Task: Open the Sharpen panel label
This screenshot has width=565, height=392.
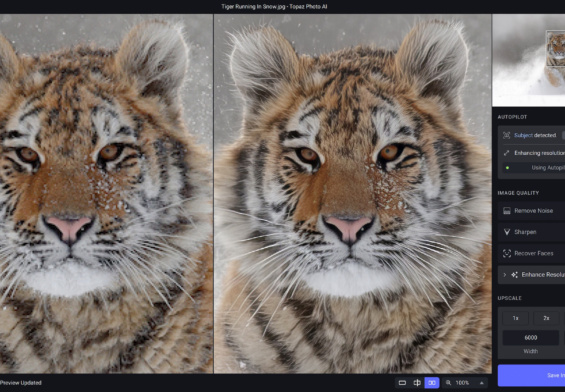Action: click(x=525, y=232)
